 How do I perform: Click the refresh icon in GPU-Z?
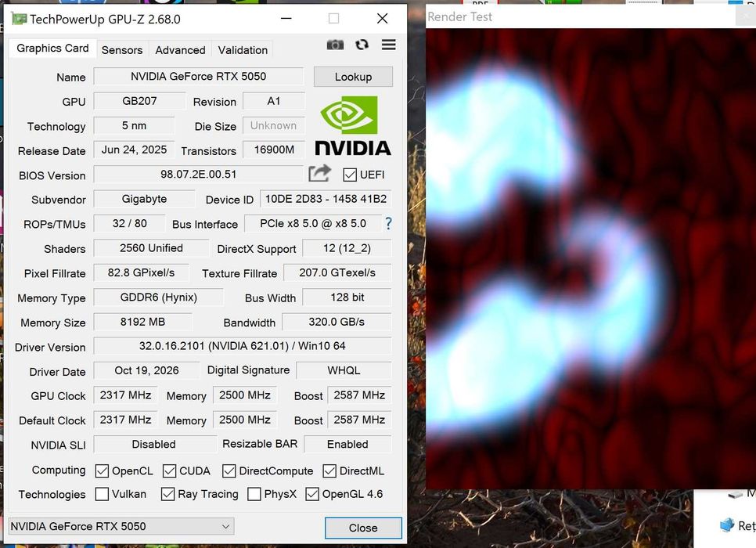point(362,45)
